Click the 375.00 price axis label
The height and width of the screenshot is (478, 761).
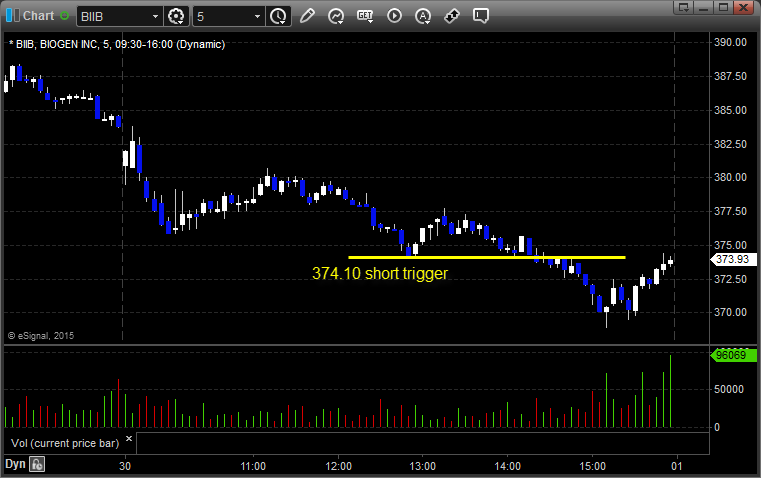(730, 245)
